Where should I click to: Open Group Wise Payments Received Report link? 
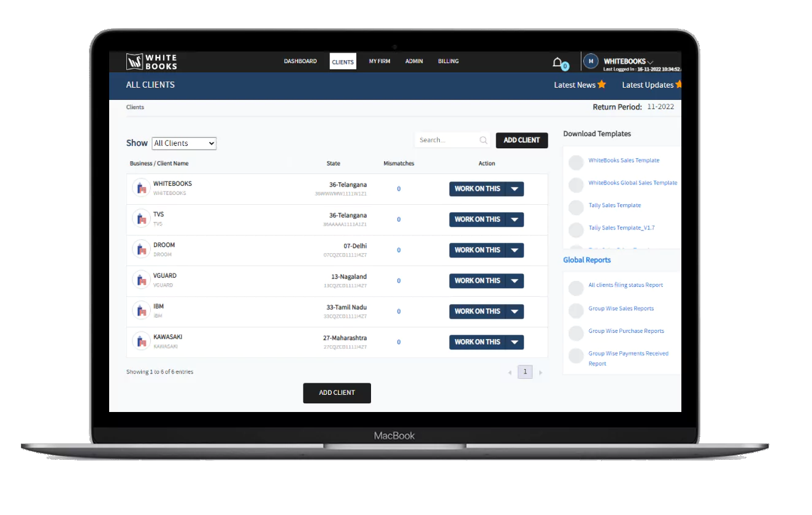coord(628,359)
